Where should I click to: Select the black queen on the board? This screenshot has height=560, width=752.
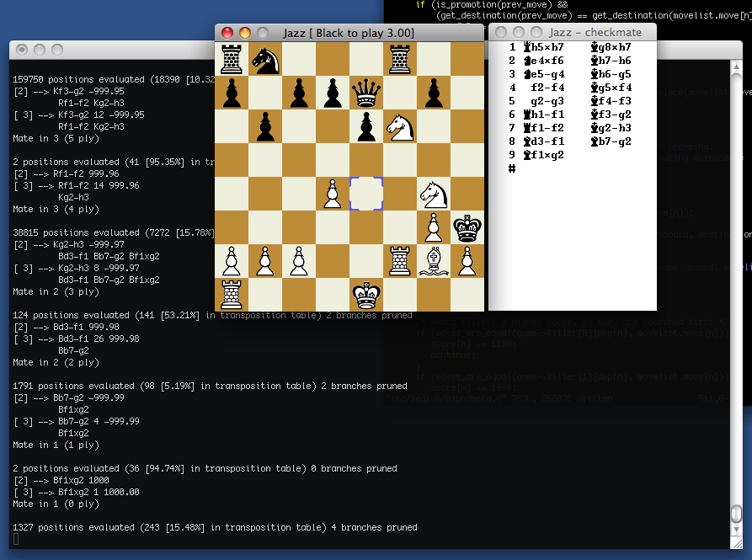tap(366, 93)
